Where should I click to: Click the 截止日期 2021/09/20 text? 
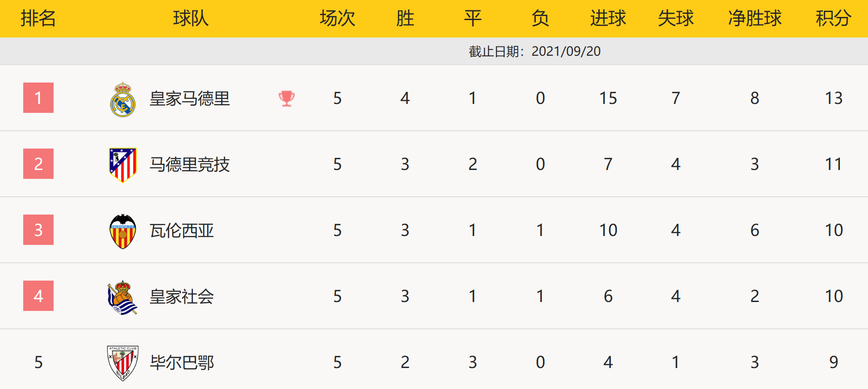pyautogui.click(x=534, y=51)
